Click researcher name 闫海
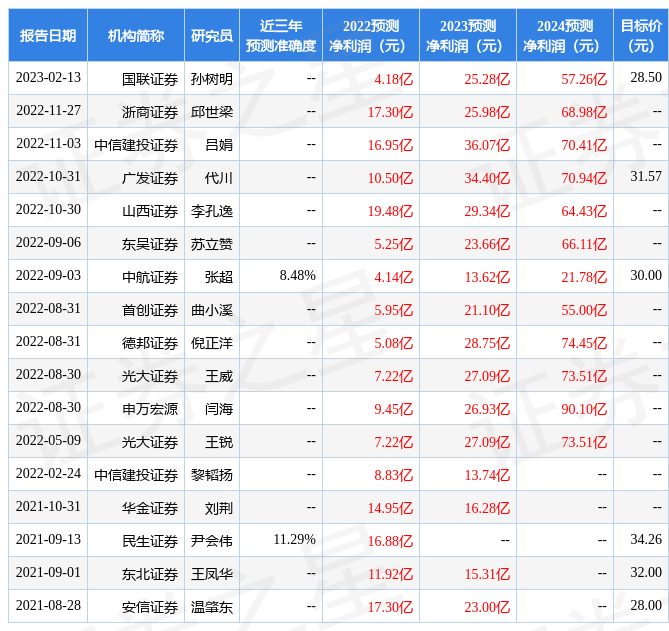The height and width of the screenshot is (631, 669). (219, 409)
